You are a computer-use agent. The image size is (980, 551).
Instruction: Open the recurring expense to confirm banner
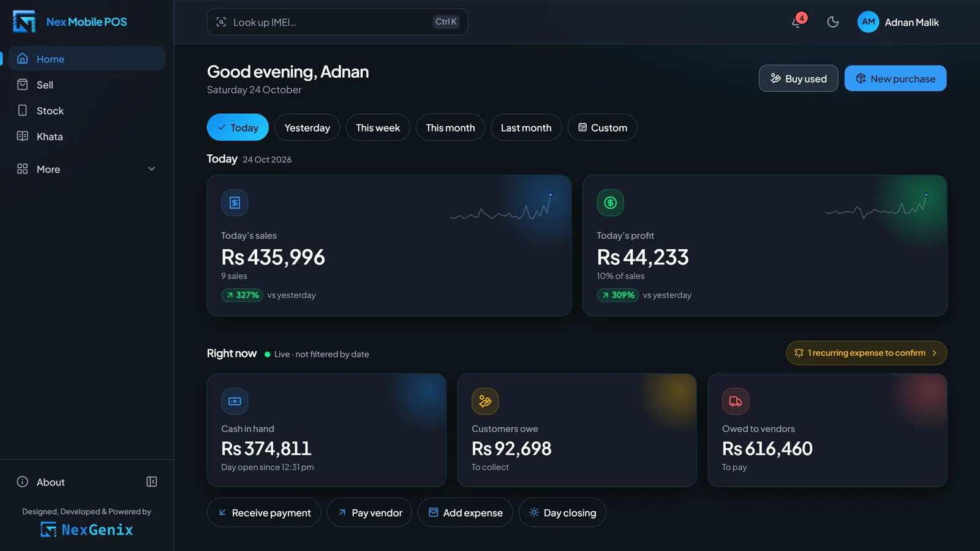coord(866,353)
